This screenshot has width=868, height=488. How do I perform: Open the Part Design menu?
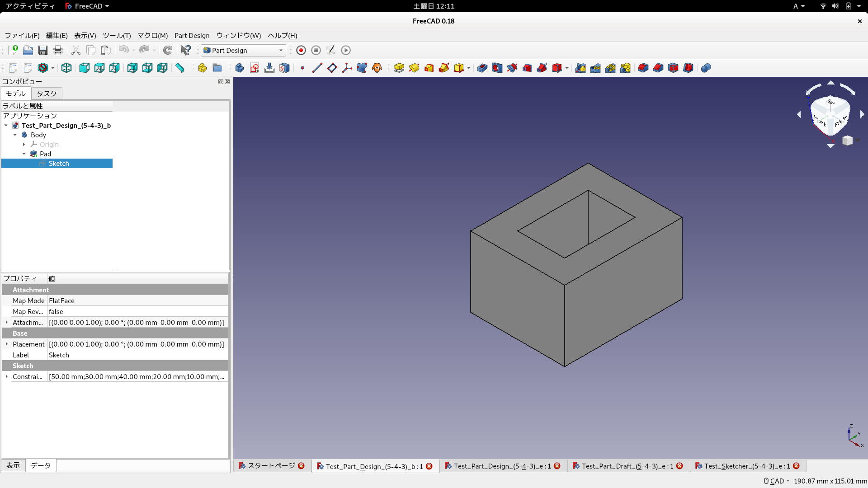[x=192, y=36]
